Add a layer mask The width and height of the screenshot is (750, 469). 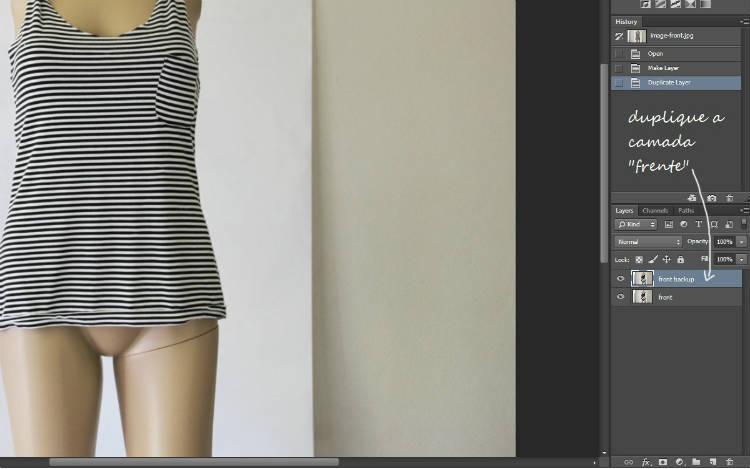662,462
